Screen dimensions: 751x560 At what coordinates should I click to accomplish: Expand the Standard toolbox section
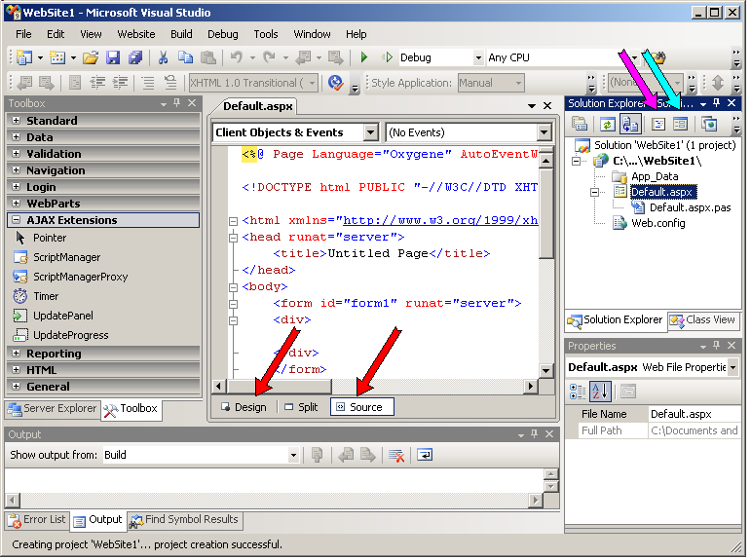click(16, 121)
